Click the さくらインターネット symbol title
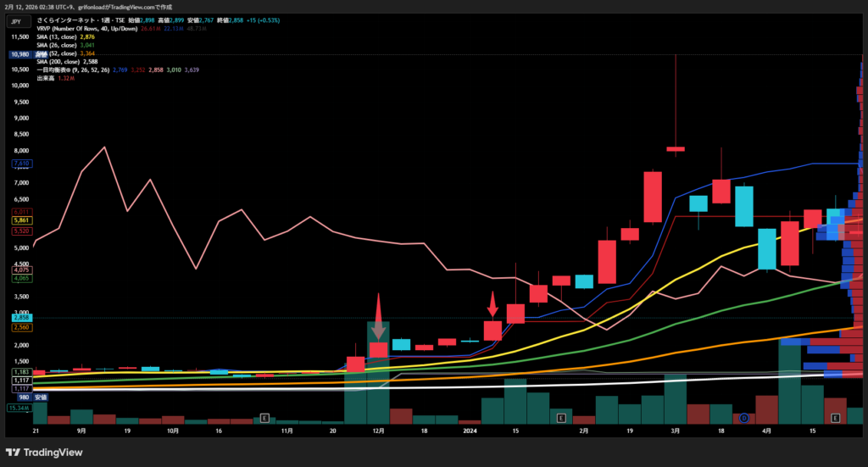The width and height of the screenshot is (868, 467). click(74, 19)
